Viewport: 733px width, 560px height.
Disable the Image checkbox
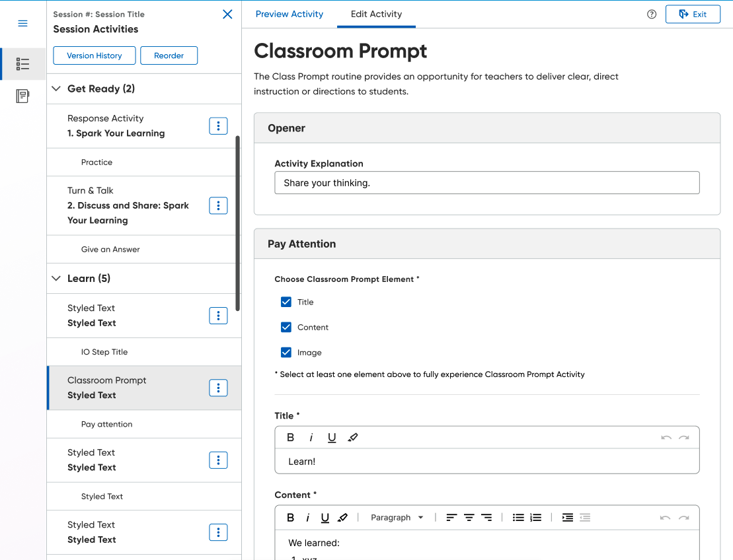pos(286,353)
